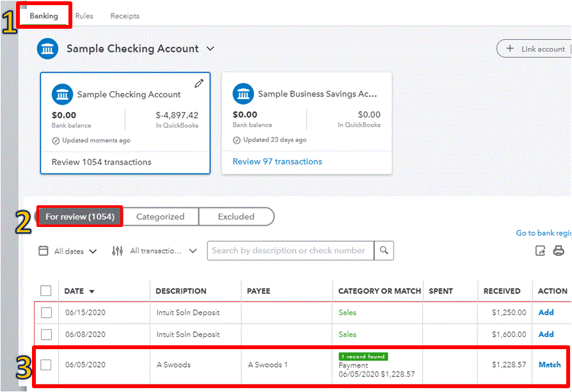
Task: Click Intuit Soln Deposit description on 06/15/2020 row
Action: click(x=188, y=313)
